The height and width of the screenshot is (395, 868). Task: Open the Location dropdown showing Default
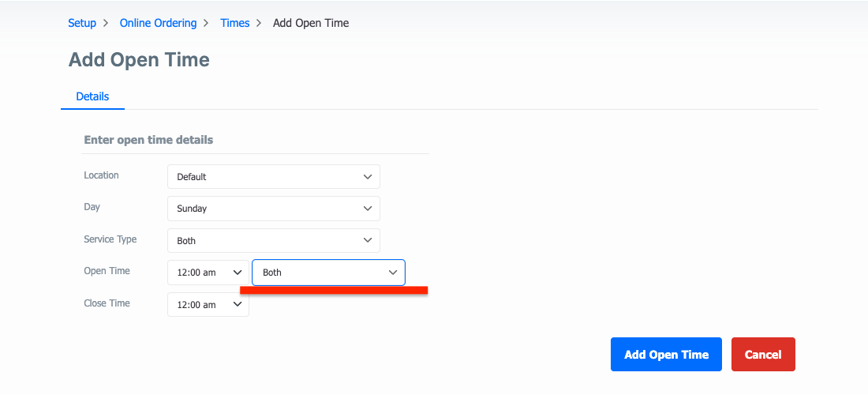pyautogui.click(x=274, y=177)
